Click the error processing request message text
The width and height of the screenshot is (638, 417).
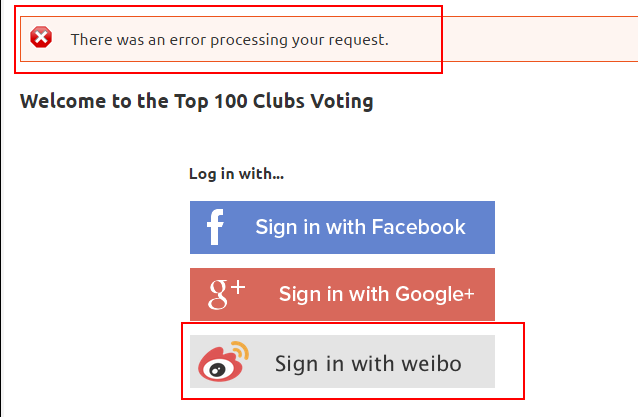(x=229, y=40)
